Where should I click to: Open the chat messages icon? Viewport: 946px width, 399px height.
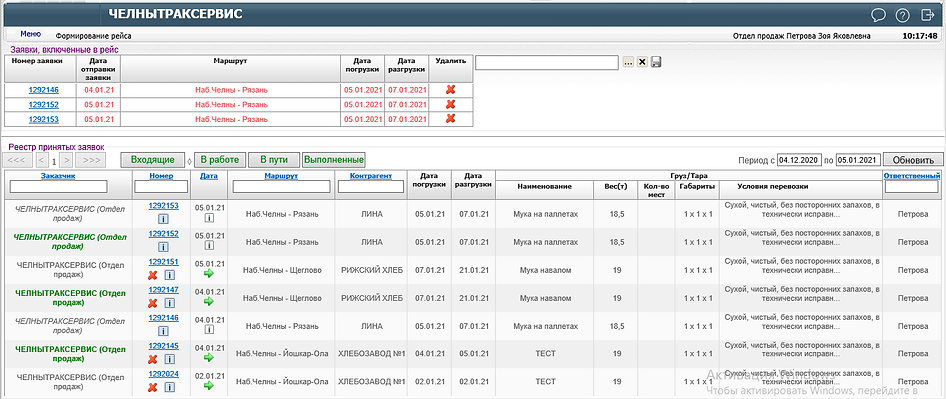878,14
